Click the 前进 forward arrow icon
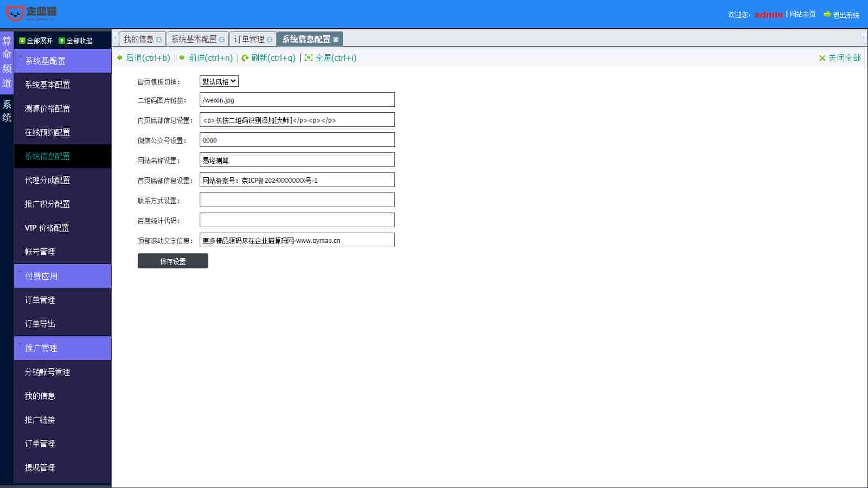Image resolution: width=868 pixels, height=488 pixels. [182, 57]
